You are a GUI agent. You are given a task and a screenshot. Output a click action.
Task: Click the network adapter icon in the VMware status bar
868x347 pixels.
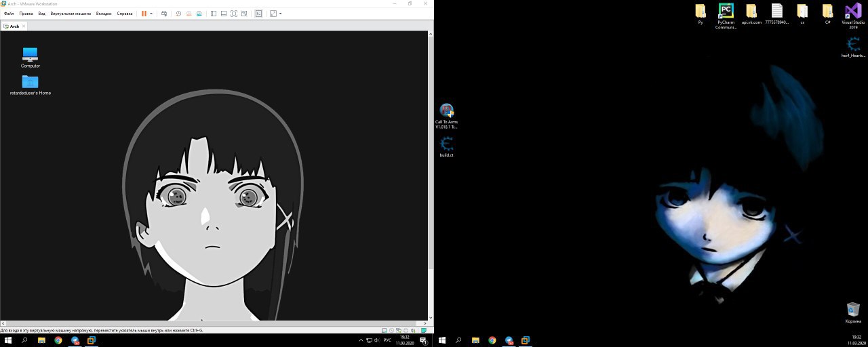pos(399,330)
